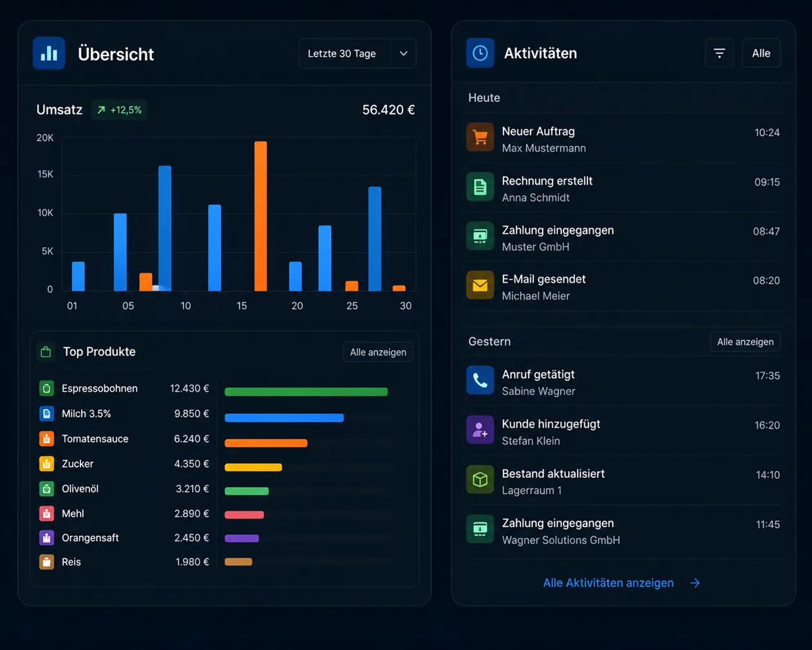The image size is (812, 650).
Task: Click the Kunde hinzugefügt user icon
Action: (x=480, y=430)
